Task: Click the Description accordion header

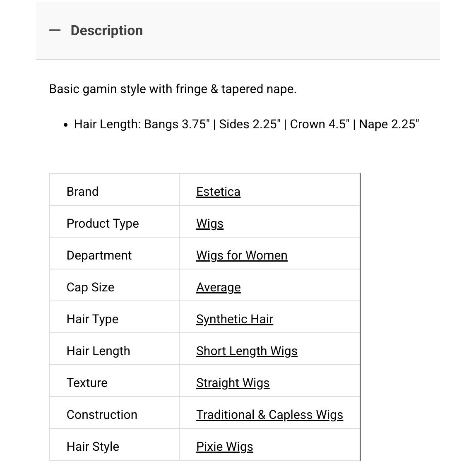Action: click(x=238, y=31)
